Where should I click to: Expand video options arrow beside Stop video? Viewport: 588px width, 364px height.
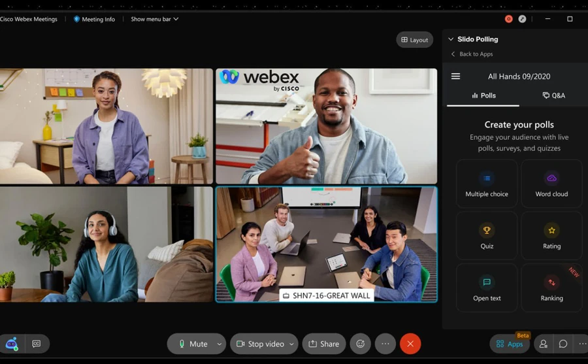tap(291, 344)
